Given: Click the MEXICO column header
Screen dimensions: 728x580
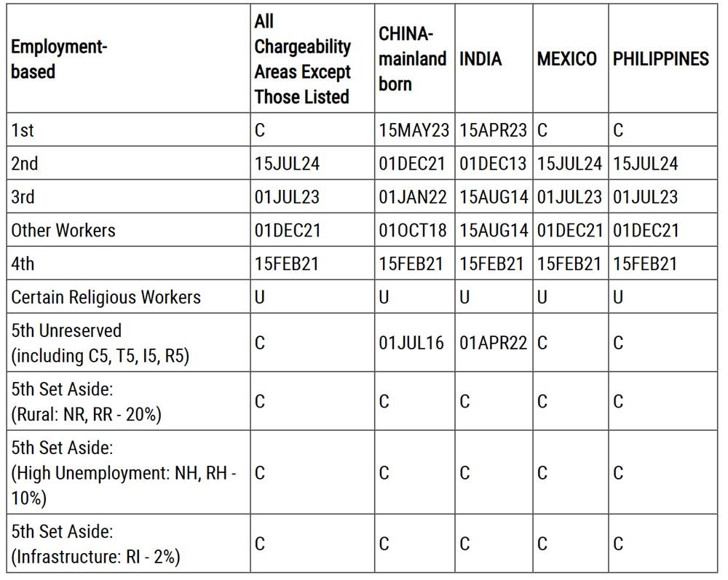Looking at the screenshot, I should (566, 60).
